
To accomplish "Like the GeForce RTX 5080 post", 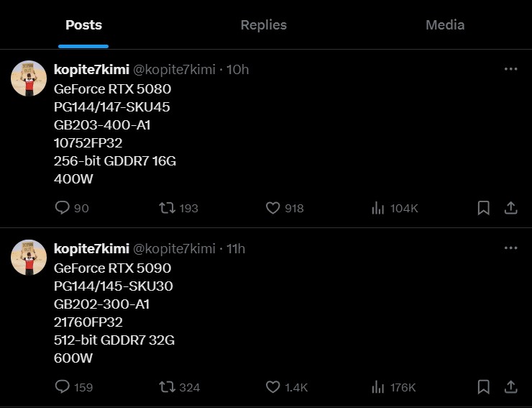I will click(272, 208).
